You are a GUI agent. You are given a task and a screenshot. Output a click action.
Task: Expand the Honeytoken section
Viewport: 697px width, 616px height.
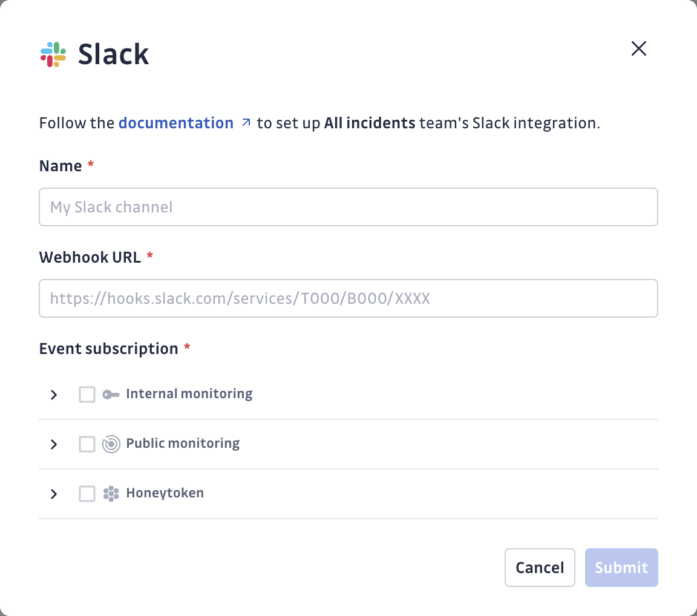54,494
